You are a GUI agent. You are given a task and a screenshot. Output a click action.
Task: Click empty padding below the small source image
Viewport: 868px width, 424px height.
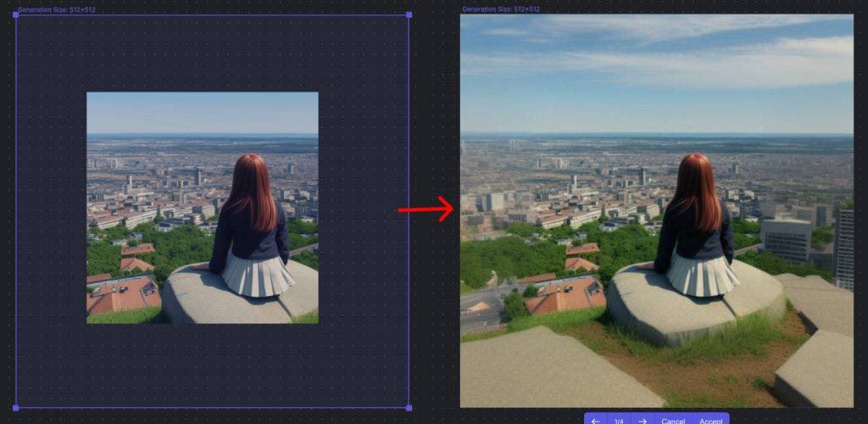pyautogui.click(x=202, y=365)
